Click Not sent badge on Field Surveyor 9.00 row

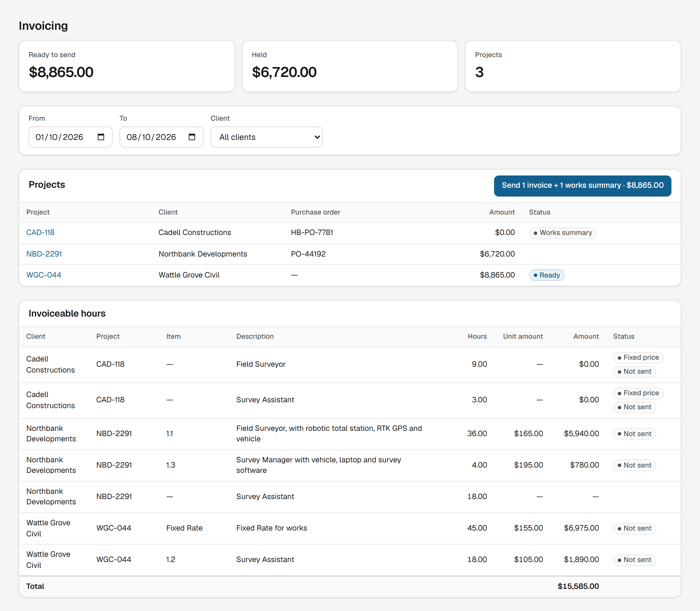click(x=634, y=372)
